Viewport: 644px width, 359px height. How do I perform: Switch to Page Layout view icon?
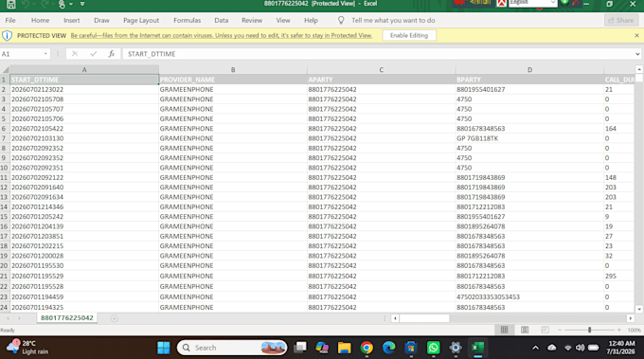pos(525,330)
